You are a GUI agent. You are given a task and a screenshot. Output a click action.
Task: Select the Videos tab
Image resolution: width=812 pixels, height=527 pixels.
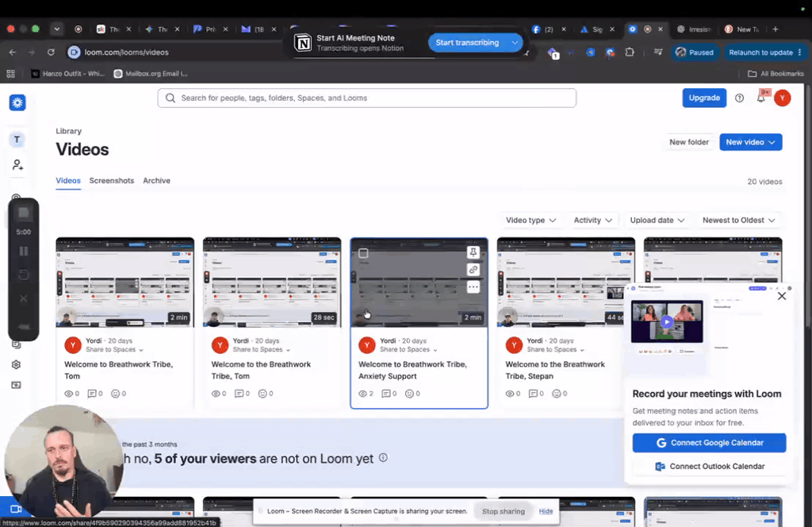pos(68,180)
